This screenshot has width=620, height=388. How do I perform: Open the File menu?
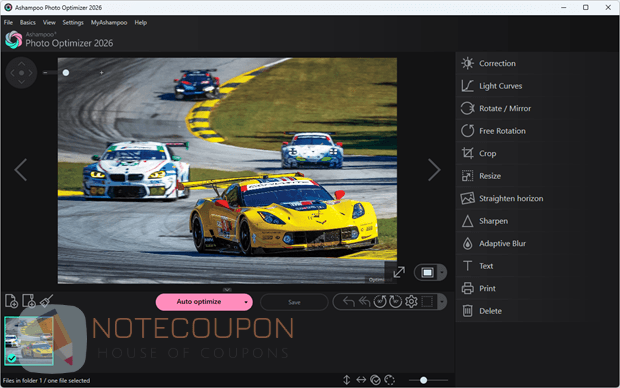tap(8, 23)
